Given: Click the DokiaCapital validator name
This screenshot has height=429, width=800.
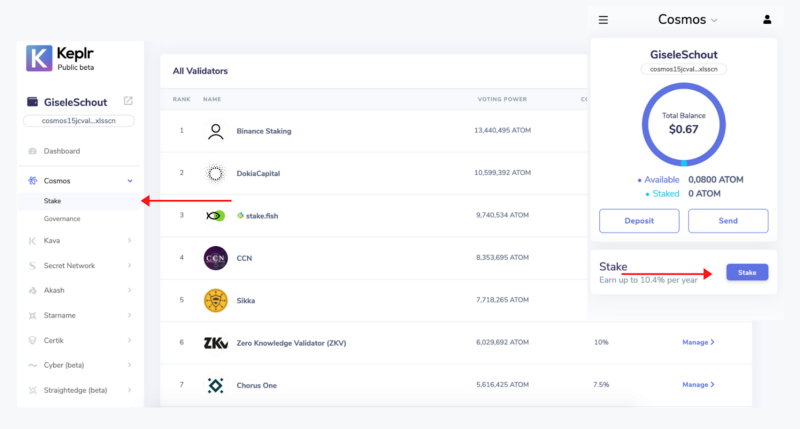Looking at the screenshot, I should (258, 173).
